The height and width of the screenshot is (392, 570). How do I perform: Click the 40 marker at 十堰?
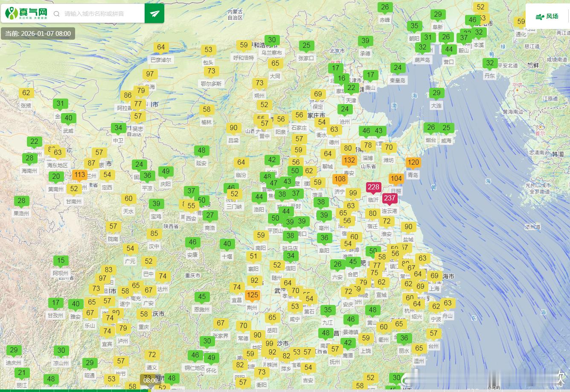coord(227,244)
